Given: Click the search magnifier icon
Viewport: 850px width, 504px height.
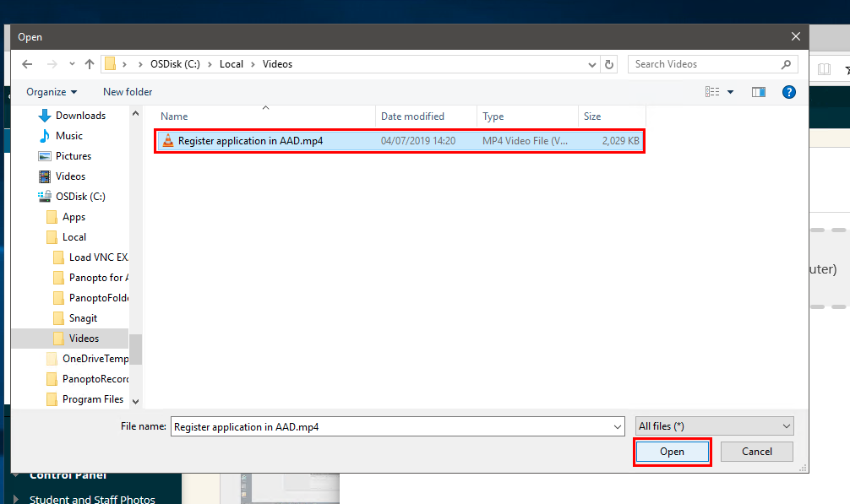Looking at the screenshot, I should point(786,64).
